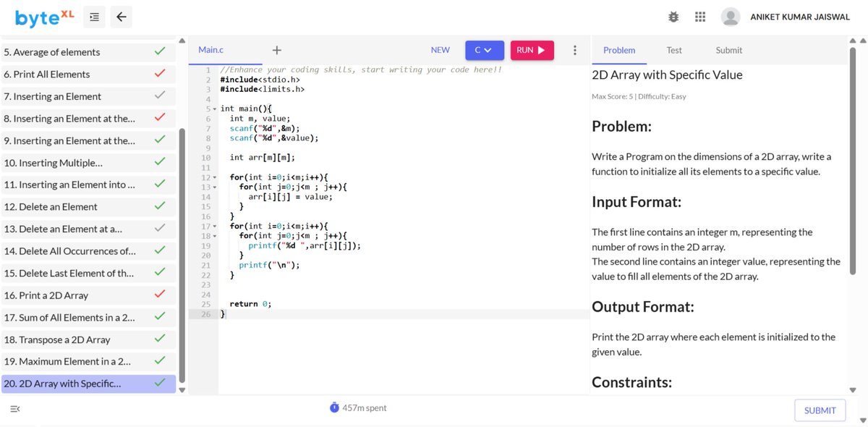Screen dimensions: 868x427
Task: Click sidebar scrollbar down arrow
Action: point(182,389)
